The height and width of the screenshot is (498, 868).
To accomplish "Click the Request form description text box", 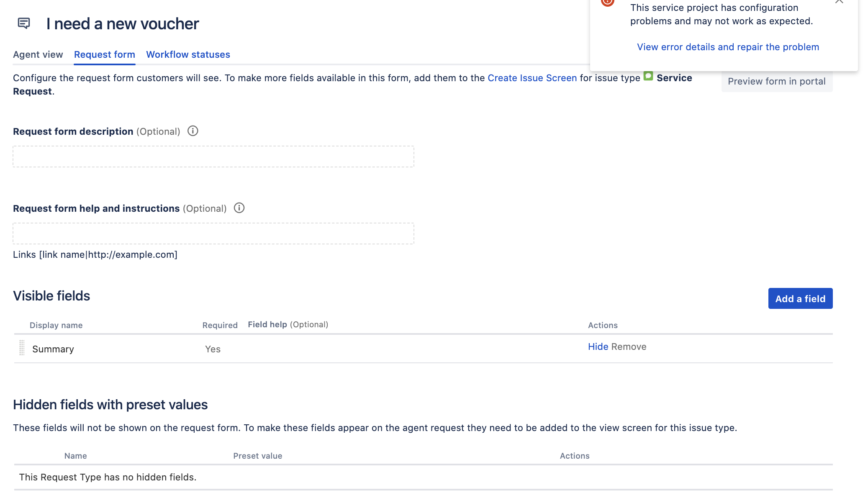I will coord(213,157).
